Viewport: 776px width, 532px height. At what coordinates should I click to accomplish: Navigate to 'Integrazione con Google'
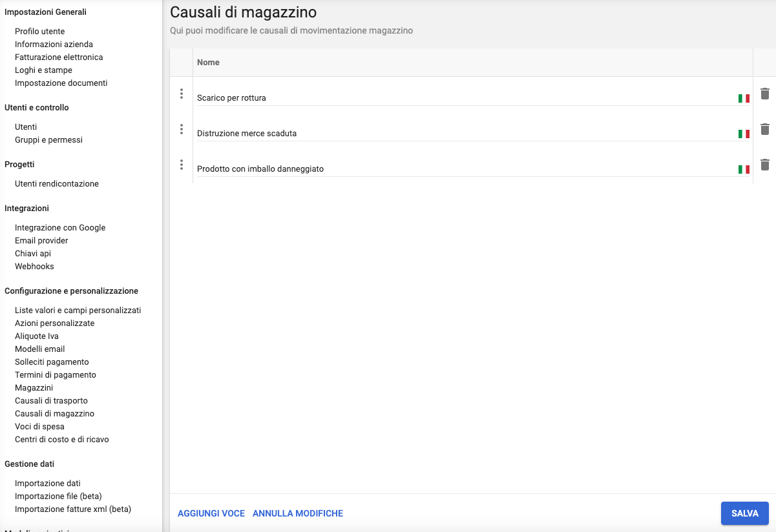tap(60, 228)
